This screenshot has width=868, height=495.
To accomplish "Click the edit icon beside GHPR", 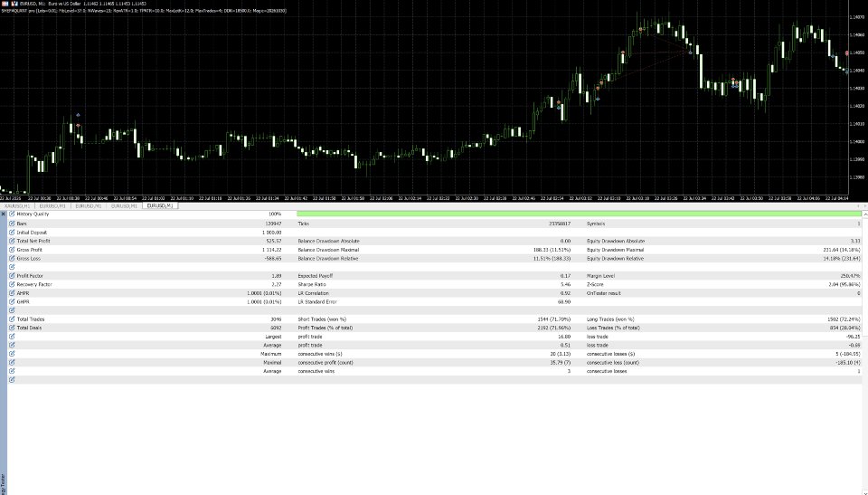I will pos(12,301).
